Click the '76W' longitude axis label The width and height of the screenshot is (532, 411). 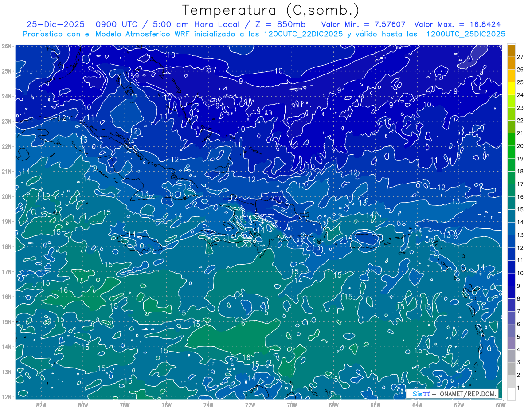167,405
